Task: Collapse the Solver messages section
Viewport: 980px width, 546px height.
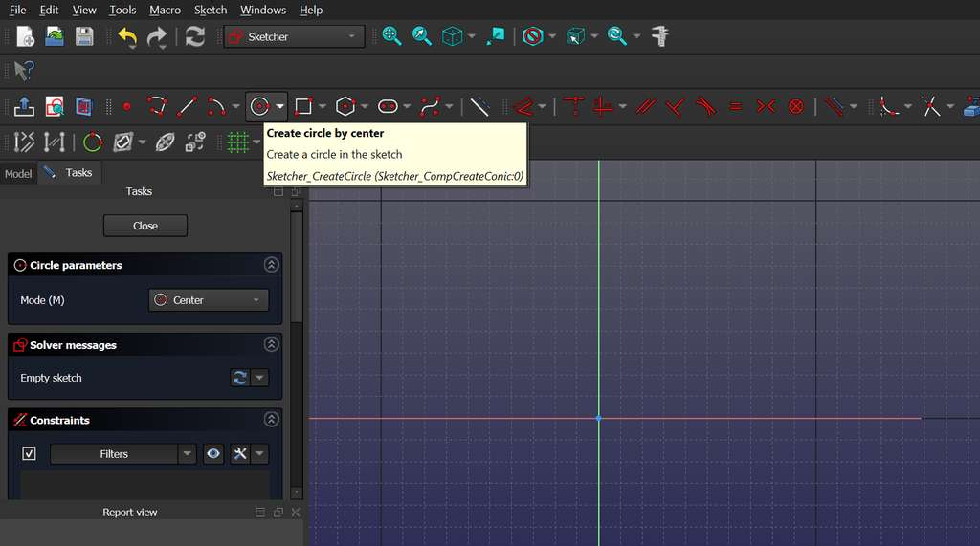Action: (271, 344)
